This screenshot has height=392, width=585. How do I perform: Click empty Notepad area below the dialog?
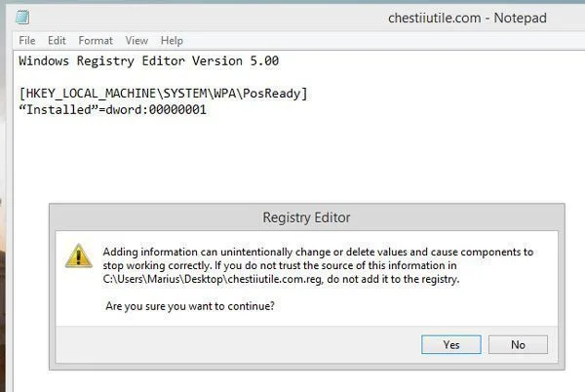(298, 381)
